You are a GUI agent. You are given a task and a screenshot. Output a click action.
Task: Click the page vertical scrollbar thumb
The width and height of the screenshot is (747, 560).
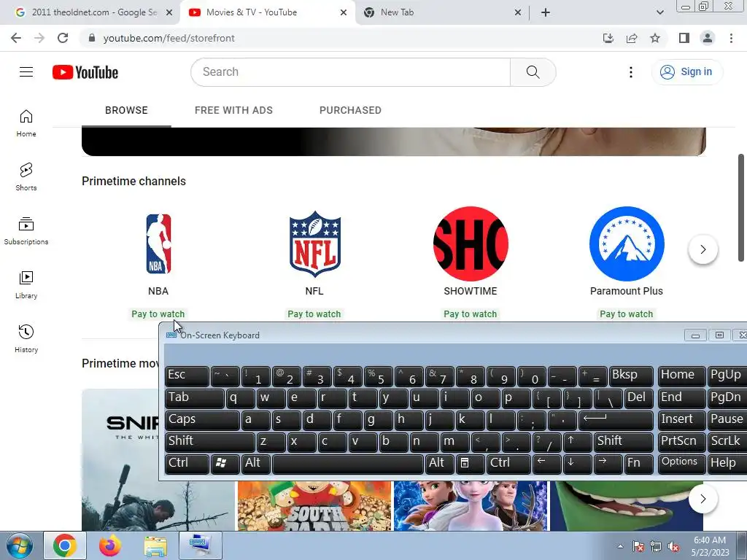741,207
